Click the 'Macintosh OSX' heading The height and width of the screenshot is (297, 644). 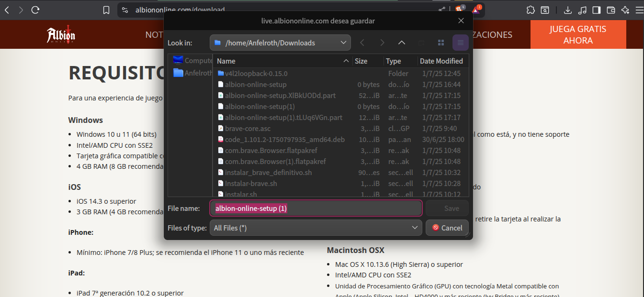point(355,250)
